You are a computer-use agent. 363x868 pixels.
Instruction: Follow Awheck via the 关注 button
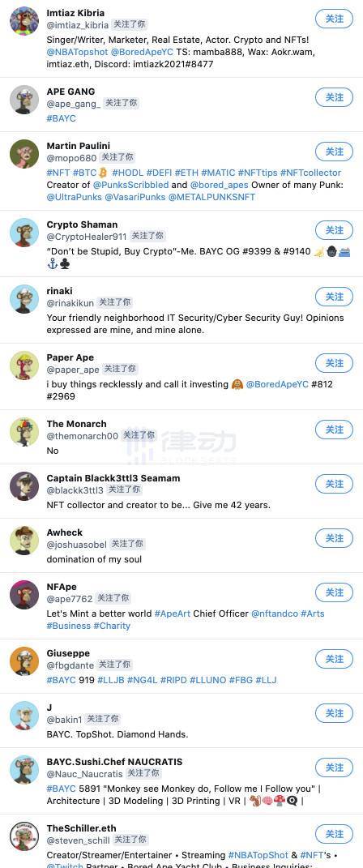click(x=334, y=537)
